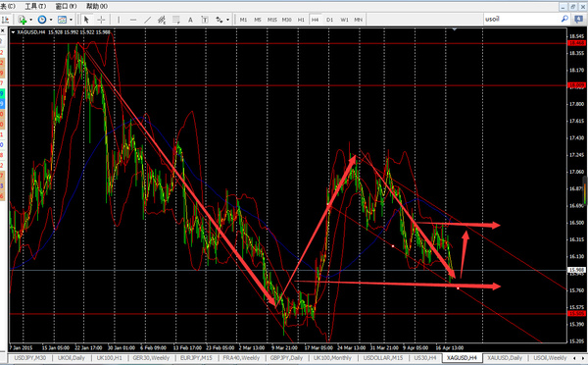588x365 pixels.
Task: Expand the arrows objects dropdown
Action: 227,20
